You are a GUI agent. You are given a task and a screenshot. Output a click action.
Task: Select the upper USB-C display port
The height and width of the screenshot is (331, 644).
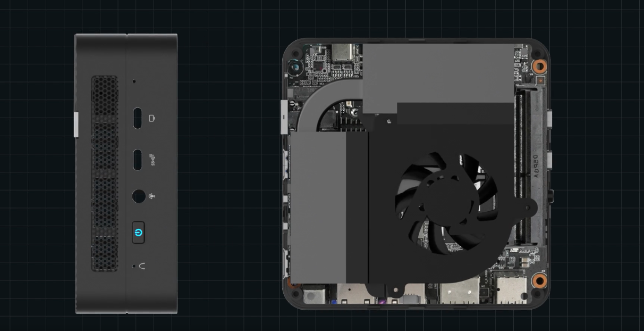[x=138, y=118]
